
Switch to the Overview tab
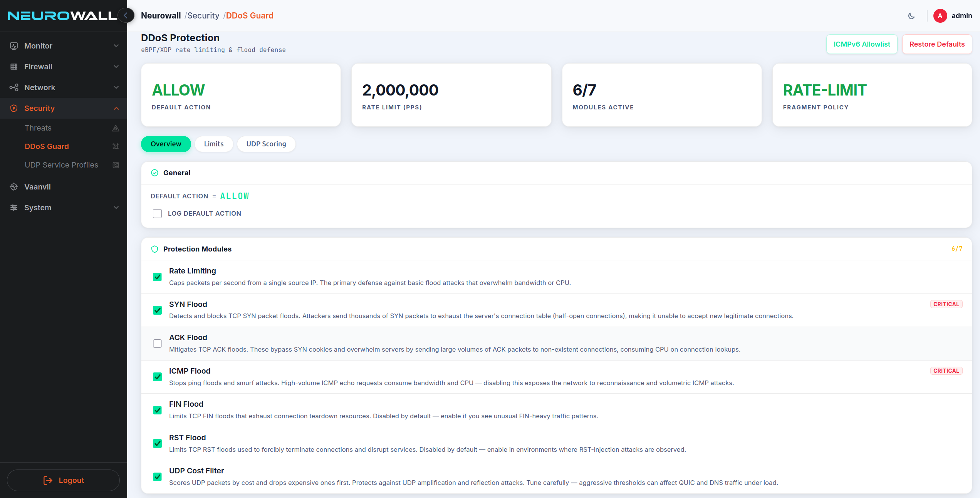[x=166, y=144]
